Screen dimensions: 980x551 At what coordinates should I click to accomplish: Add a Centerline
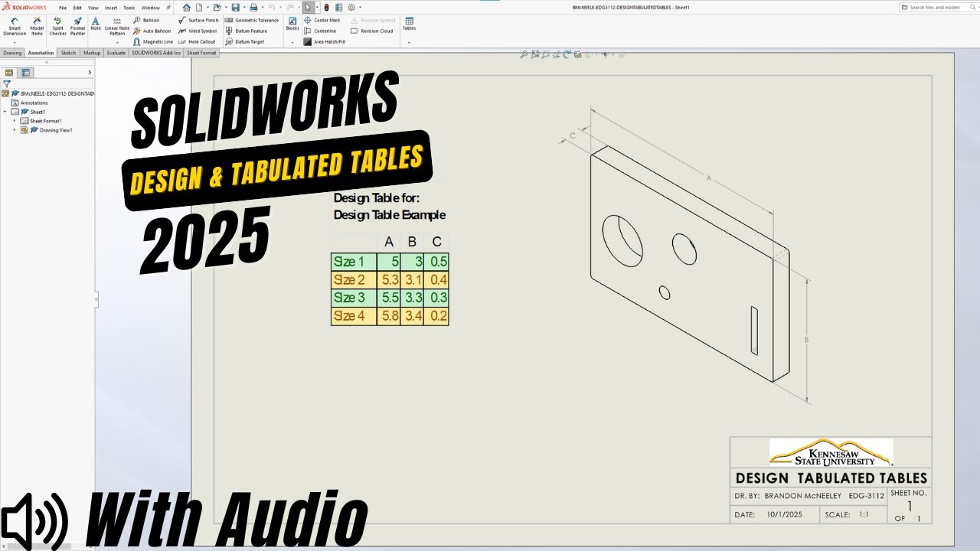[x=320, y=31]
